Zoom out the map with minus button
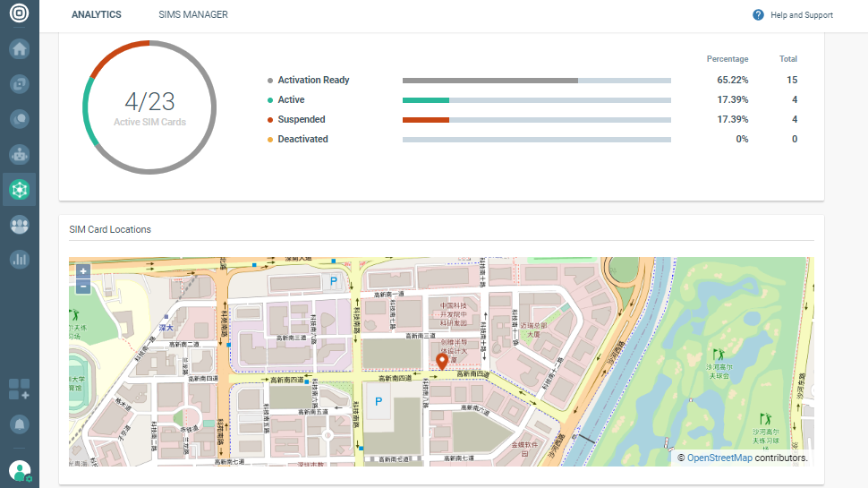This screenshot has width=868, height=488. click(83, 287)
